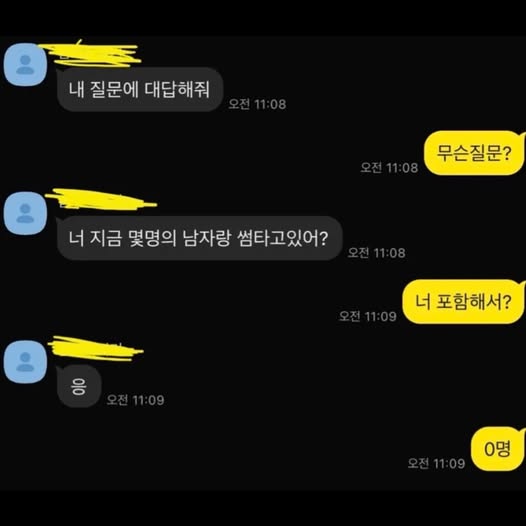Open profile avatar beside the '응' message
The width and height of the screenshot is (526, 526).
coord(25,362)
